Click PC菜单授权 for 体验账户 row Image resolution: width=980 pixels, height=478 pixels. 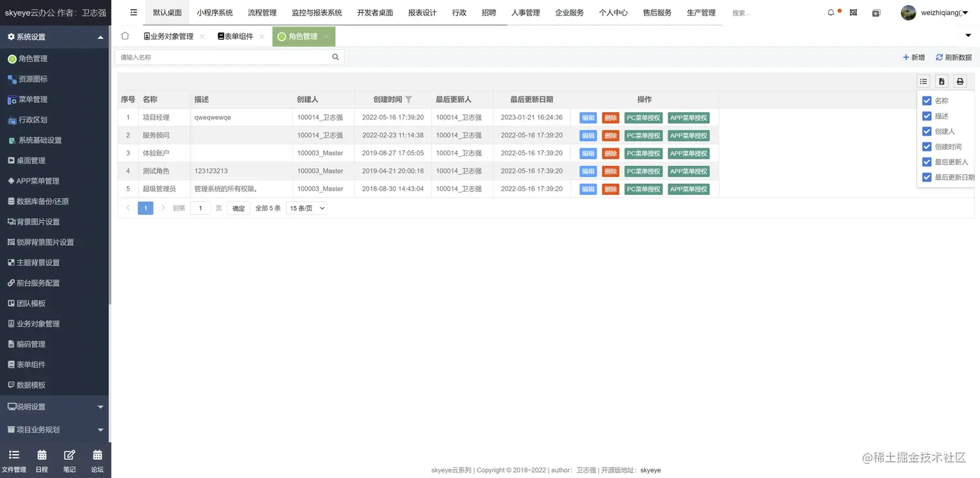click(x=643, y=154)
